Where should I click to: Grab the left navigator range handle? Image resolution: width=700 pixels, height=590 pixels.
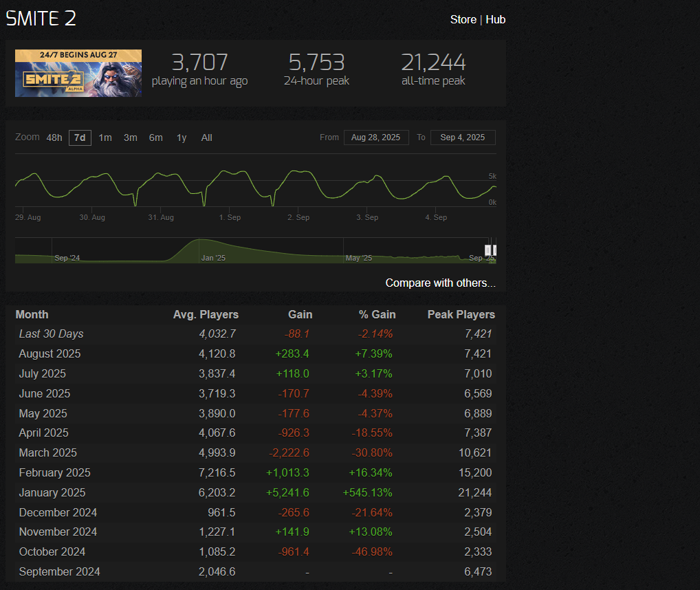[488, 250]
